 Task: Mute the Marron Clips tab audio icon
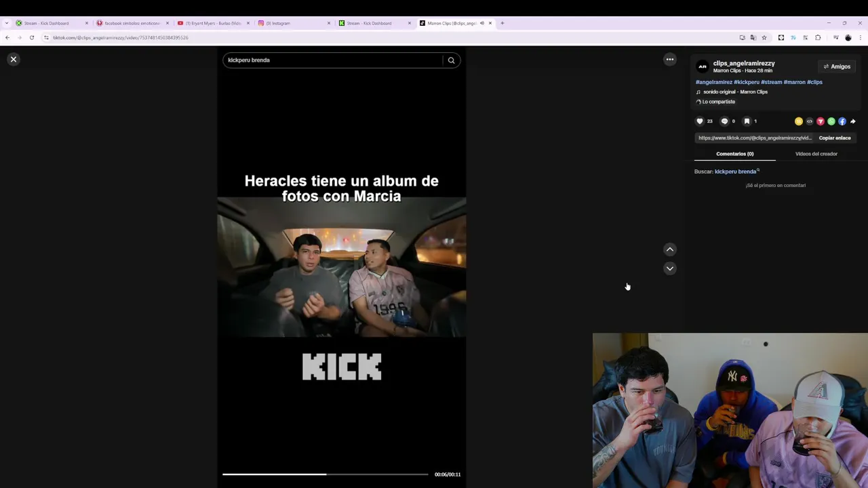pos(482,23)
